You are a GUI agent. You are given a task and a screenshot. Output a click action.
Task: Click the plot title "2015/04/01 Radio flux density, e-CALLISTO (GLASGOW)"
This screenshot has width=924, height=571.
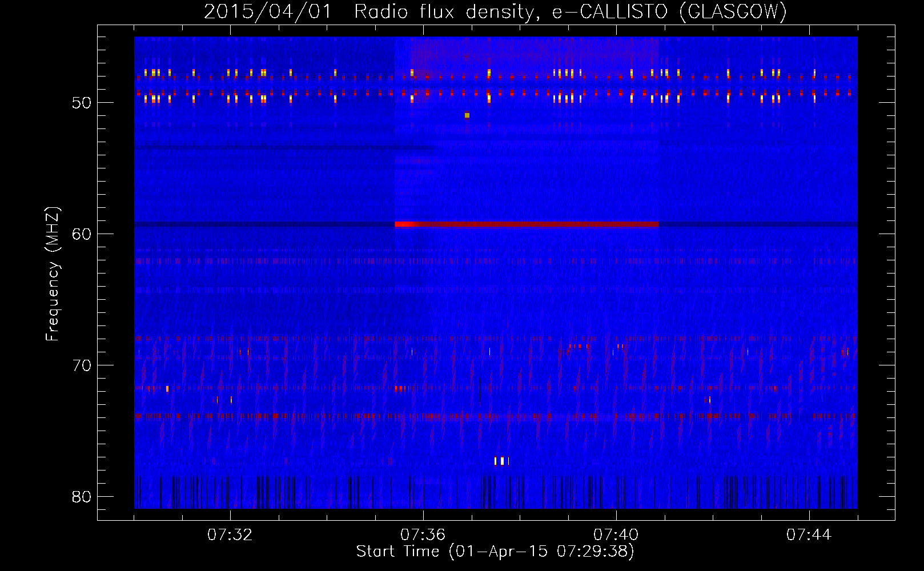pos(495,11)
